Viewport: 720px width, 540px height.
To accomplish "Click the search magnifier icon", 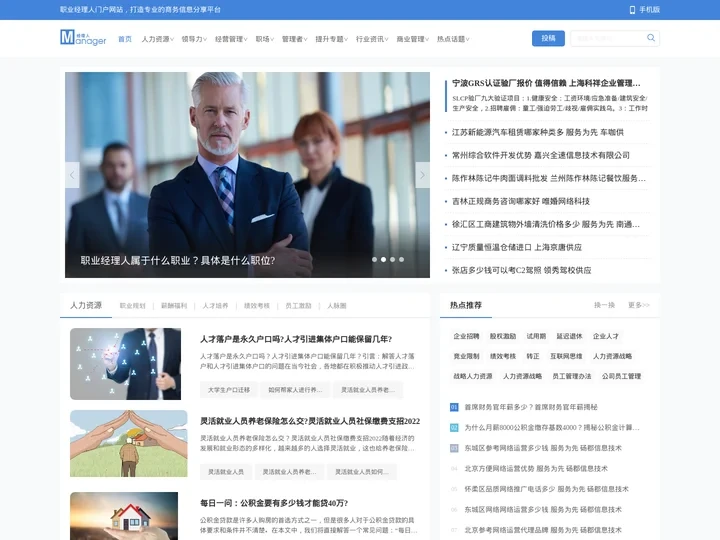I will 651,38.
